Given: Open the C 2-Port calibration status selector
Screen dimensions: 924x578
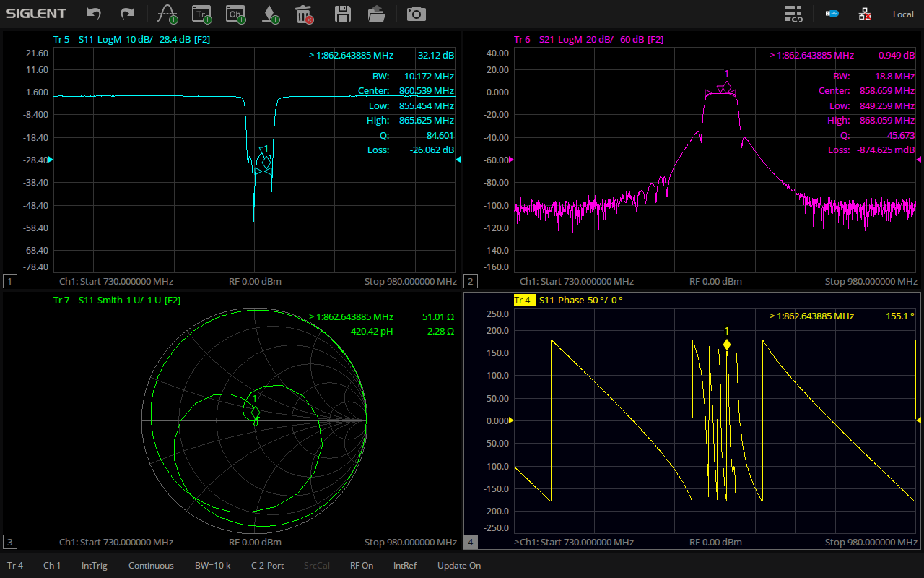Looking at the screenshot, I should pyautogui.click(x=267, y=566).
